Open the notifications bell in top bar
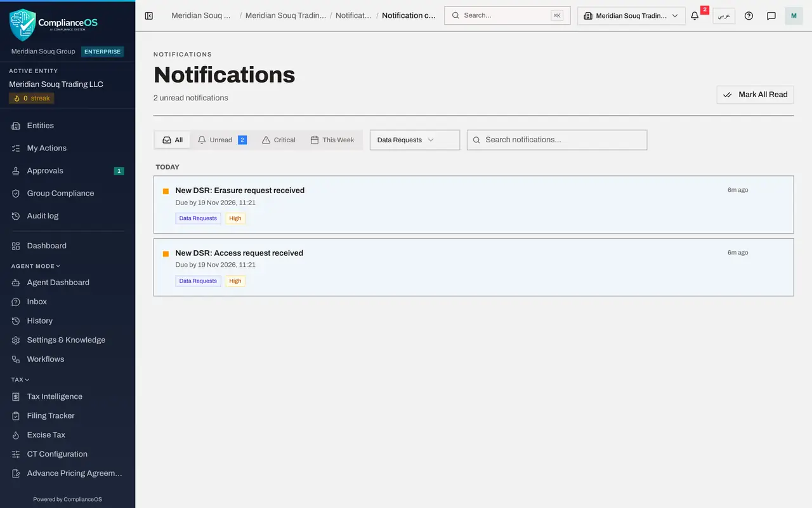 click(x=695, y=16)
